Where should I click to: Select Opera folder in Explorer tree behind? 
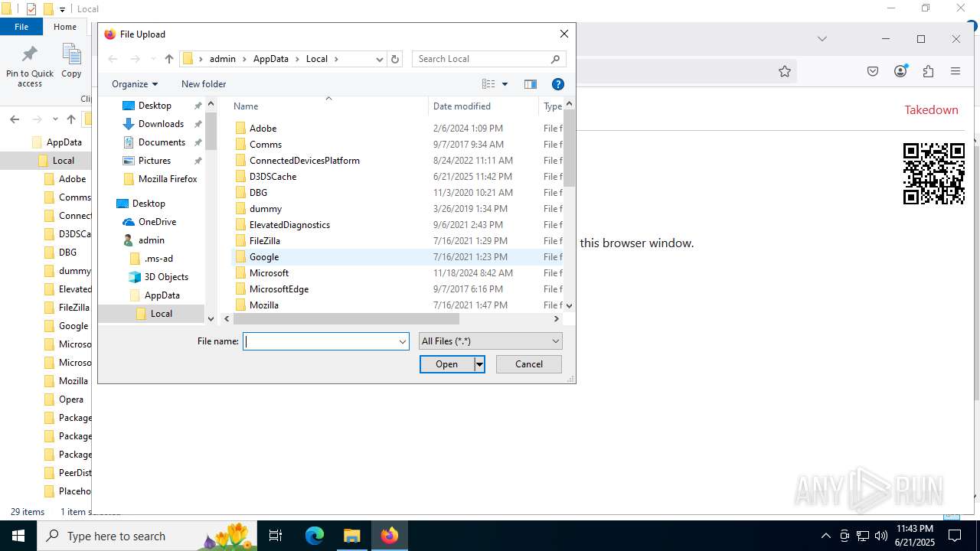point(70,399)
